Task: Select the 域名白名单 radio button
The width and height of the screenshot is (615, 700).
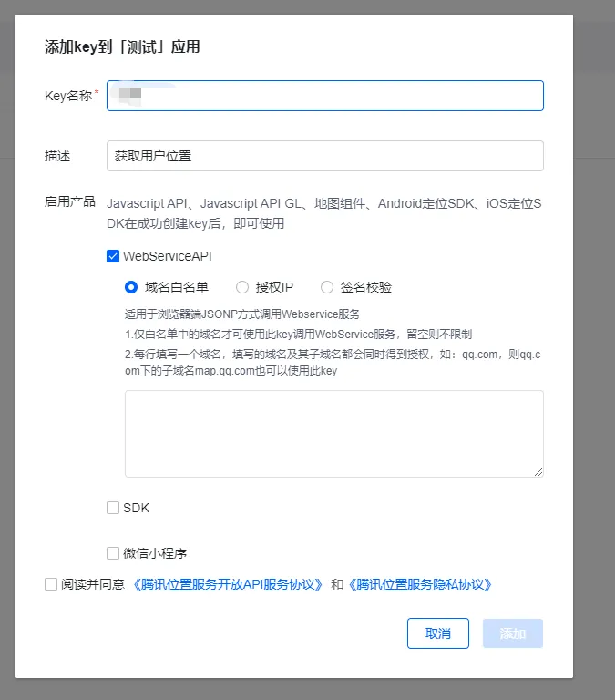Action: (x=131, y=287)
